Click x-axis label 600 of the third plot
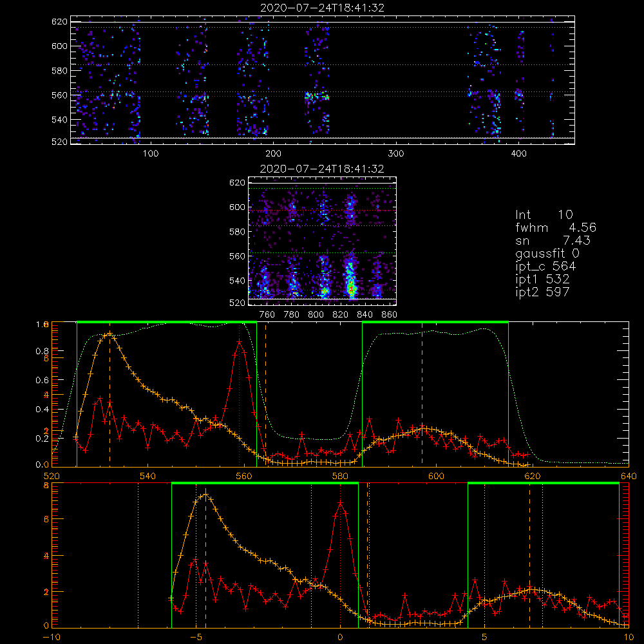The height and width of the screenshot is (644, 644). point(436,477)
